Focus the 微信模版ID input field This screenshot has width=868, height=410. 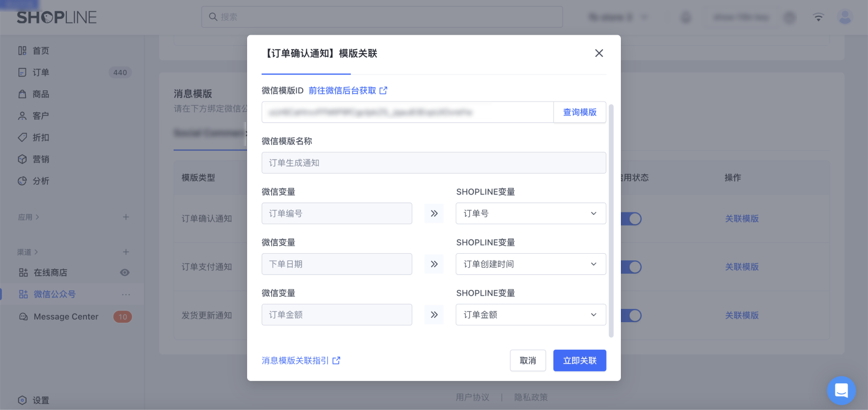(407, 112)
